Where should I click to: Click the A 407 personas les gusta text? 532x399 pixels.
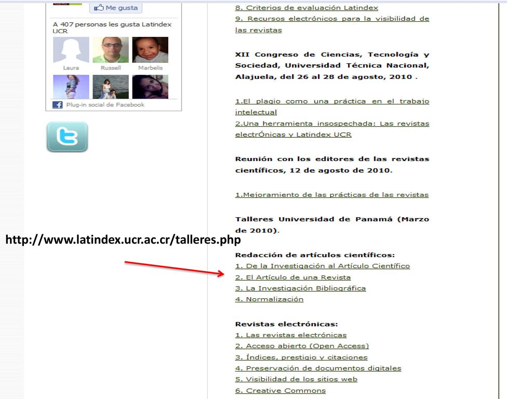pyautogui.click(x=112, y=28)
